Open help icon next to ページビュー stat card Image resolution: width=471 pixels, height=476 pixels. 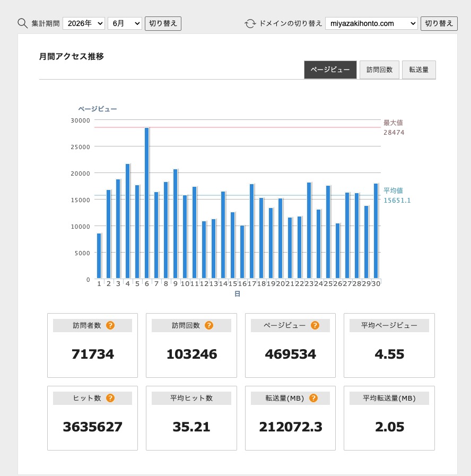[x=315, y=325]
